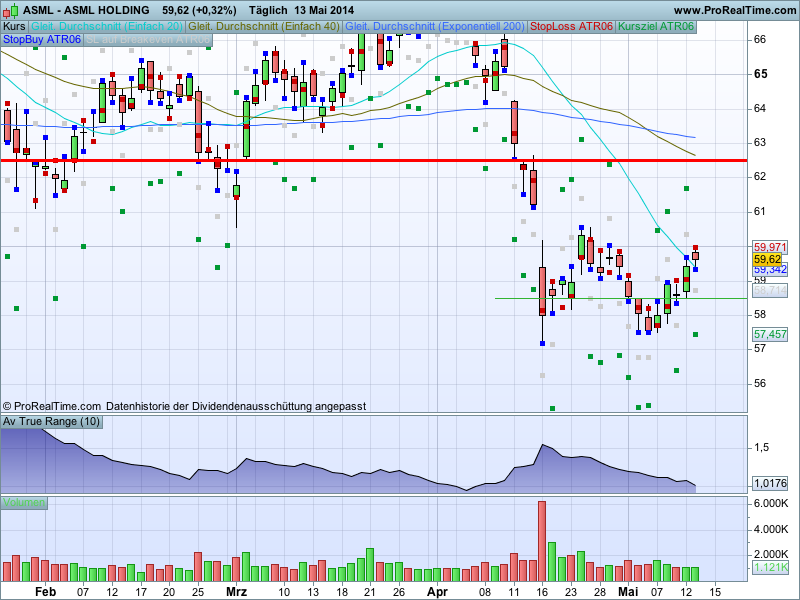Image resolution: width=800 pixels, height=600 pixels.
Task: Select the Kursziel ATR06 indicator label
Action: pos(656,27)
